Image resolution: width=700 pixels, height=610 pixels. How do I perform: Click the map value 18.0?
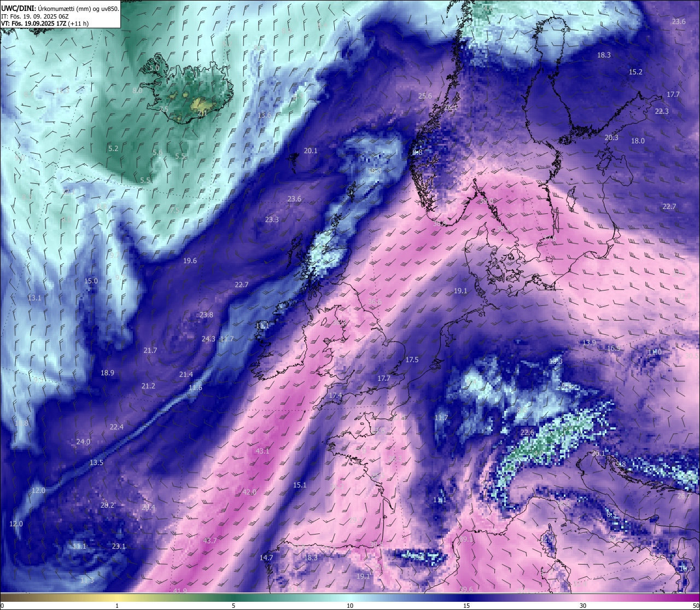pyautogui.click(x=638, y=141)
